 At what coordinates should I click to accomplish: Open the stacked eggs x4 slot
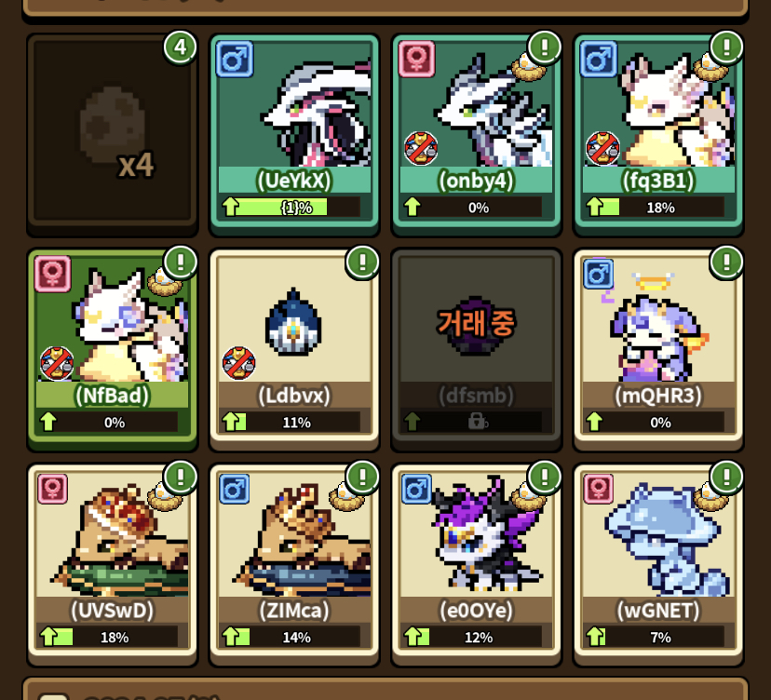point(113,132)
